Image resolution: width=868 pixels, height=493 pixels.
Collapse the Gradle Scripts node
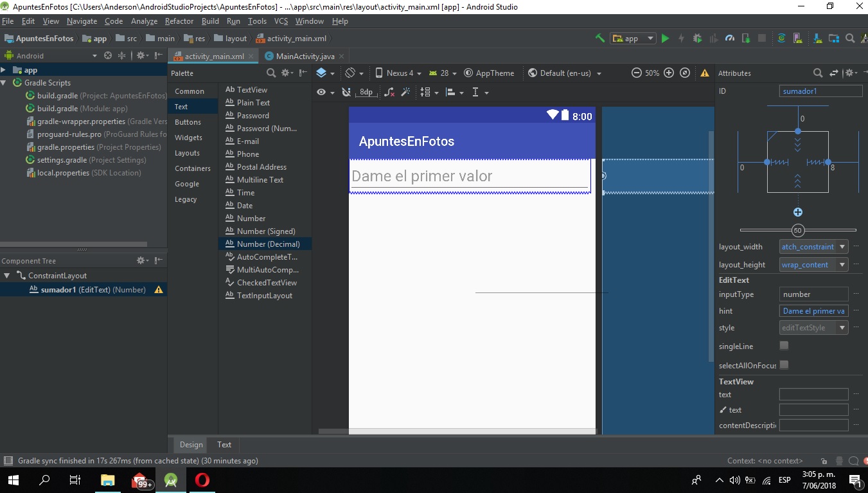pyautogui.click(x=4, y=83)
